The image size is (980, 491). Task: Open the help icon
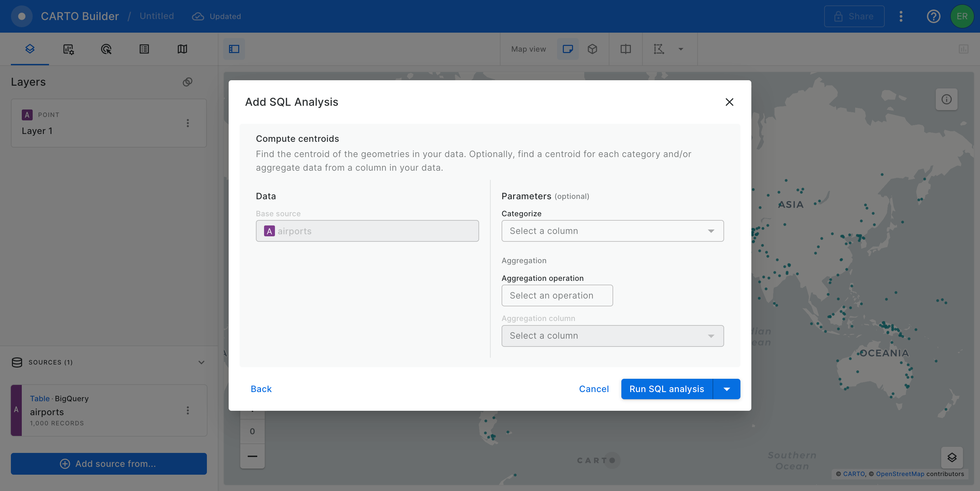click(x=934, y=16)
